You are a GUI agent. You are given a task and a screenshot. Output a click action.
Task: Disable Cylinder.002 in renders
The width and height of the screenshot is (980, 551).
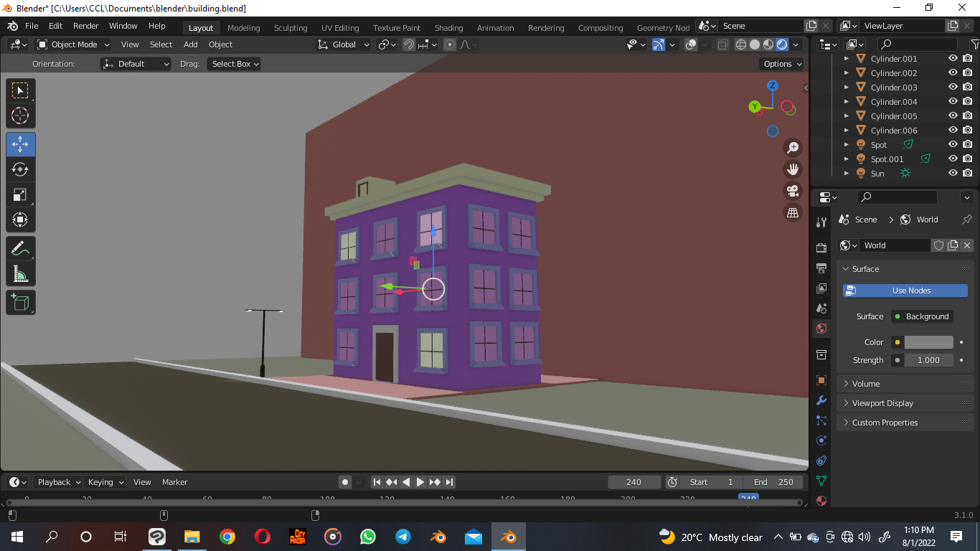click(967, 73)
